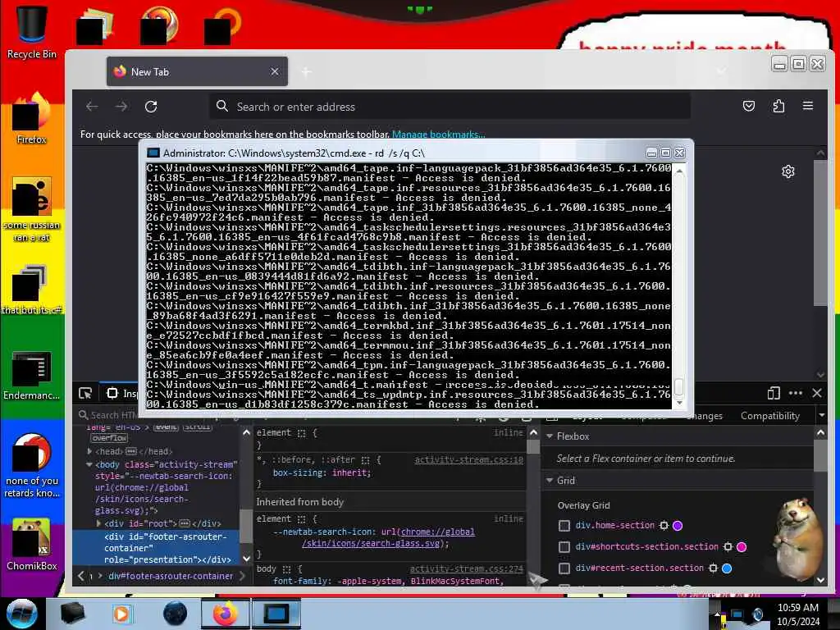Open the Endermanc... desktop icon
Screen dimensions: 840x630
click(32, 375)
